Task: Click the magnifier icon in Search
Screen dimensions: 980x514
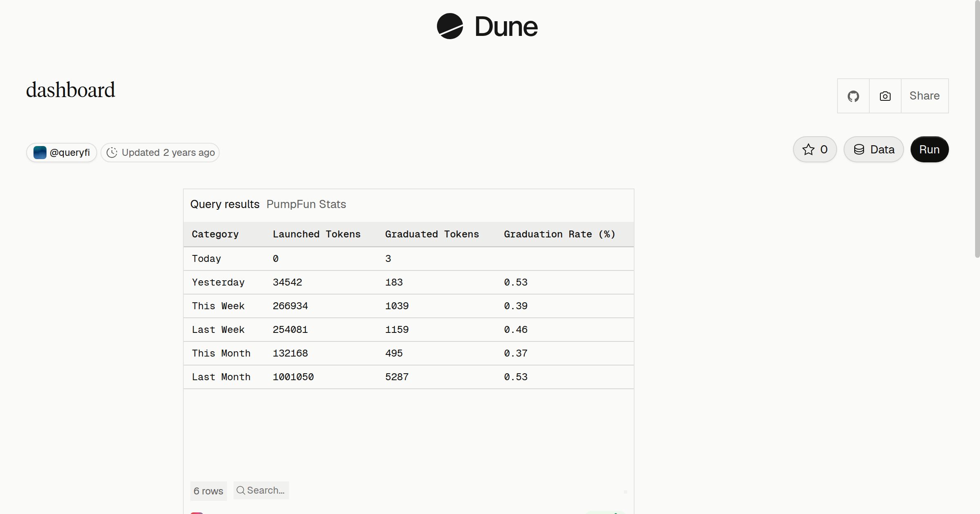Action: coord(241,490)
